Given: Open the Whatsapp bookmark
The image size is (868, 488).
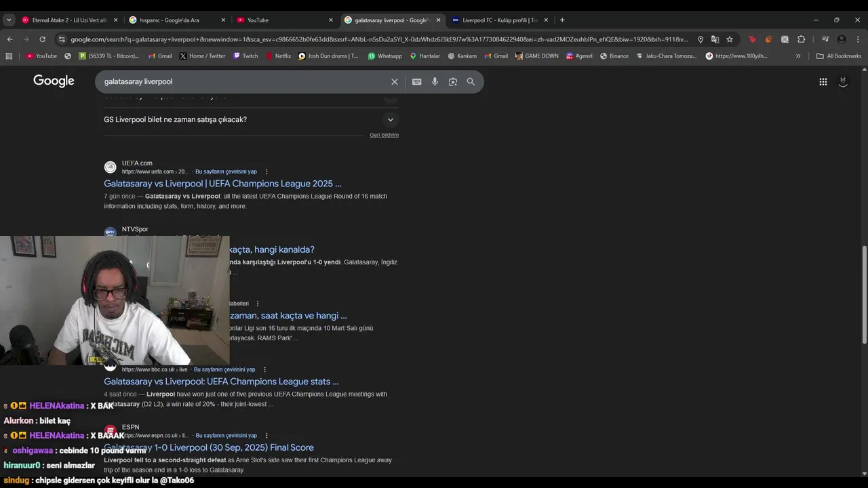Looking at the screenshot, I should coord(384,56).
